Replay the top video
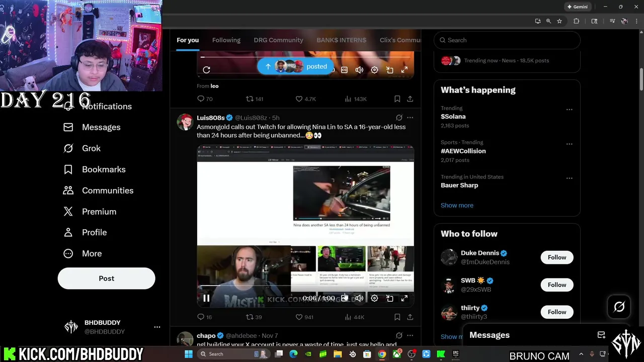644x362 pixels. 206,70
